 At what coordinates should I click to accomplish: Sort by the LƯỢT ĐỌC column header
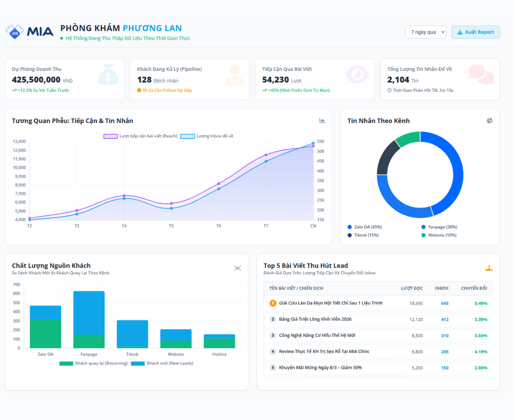(x=412, y=288)
